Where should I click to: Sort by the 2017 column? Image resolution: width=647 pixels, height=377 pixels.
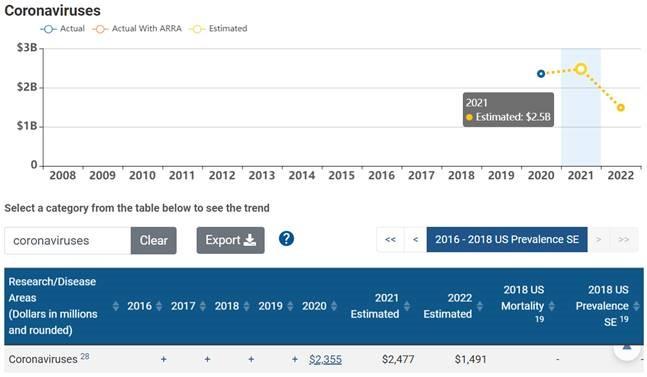203,306
